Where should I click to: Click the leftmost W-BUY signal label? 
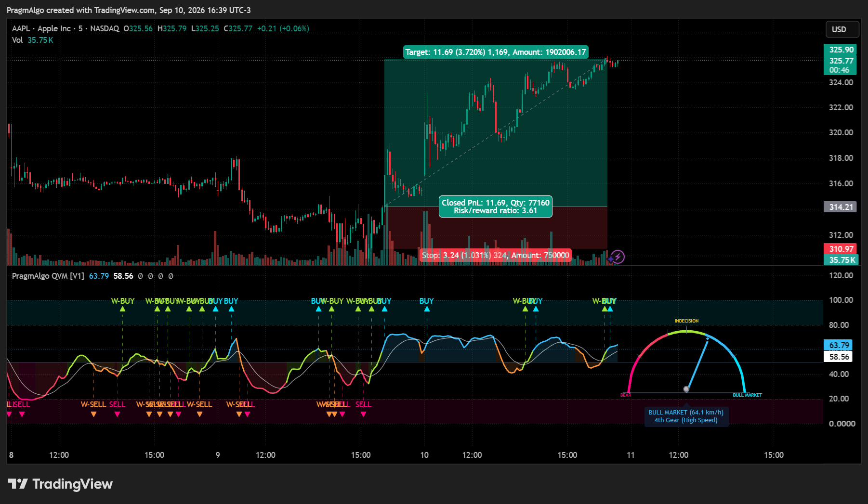coord(123,301)
